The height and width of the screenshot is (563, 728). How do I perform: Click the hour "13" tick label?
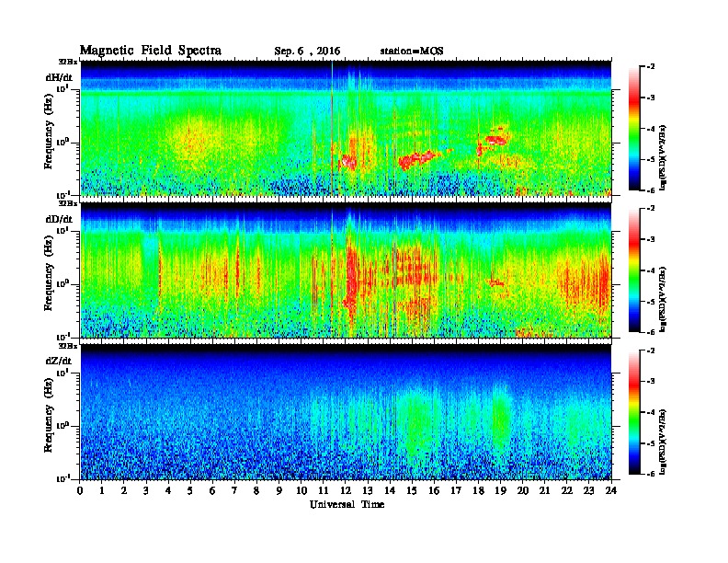(368, 490)
